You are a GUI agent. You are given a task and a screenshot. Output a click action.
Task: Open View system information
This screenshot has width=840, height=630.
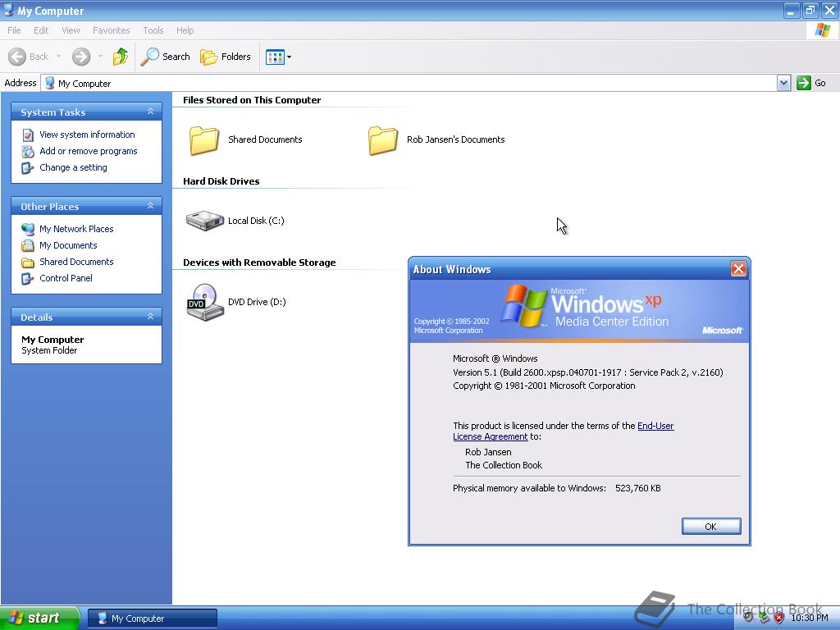(x=88, y=135)
